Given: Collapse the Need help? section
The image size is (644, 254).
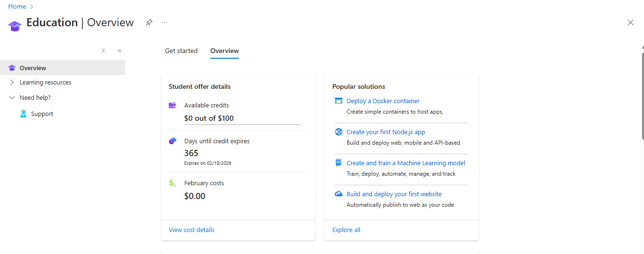Looking at the screenshot, I should pyautogui.click(x=12, y=97).
